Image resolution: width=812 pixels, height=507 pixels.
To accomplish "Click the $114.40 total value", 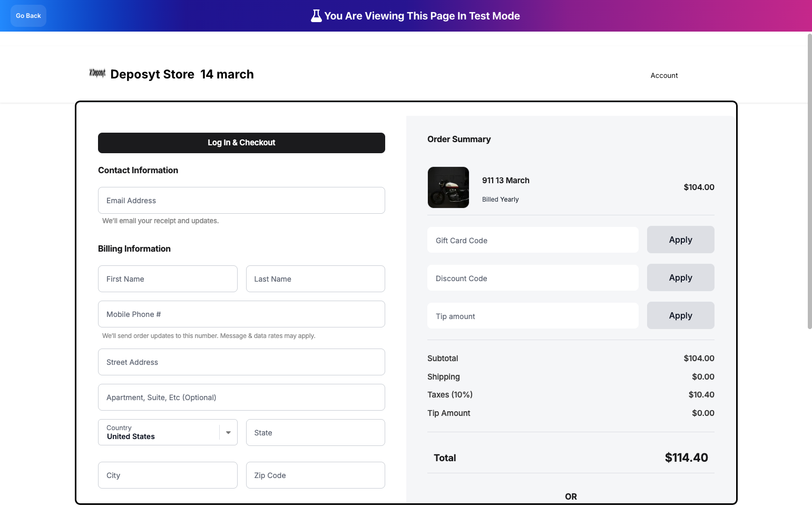I will [x=686, y=458].
